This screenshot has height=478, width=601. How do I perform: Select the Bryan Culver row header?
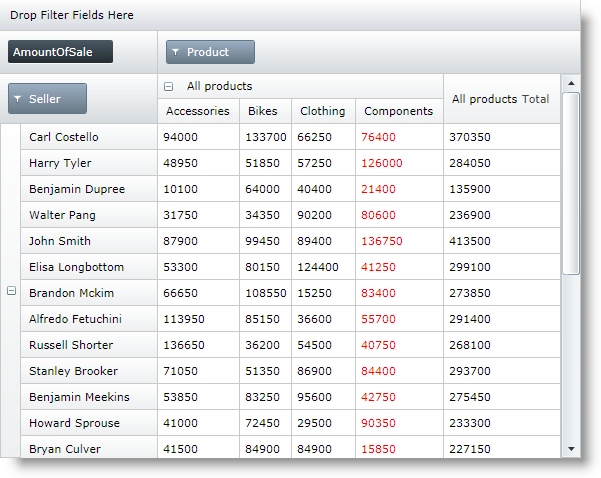pos(89,447)
